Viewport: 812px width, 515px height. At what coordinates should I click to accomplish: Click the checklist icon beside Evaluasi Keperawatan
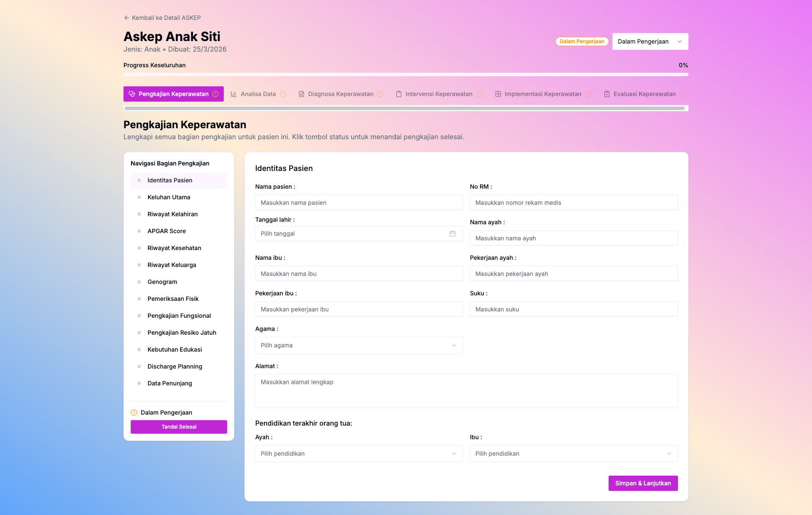pos(606,94)
